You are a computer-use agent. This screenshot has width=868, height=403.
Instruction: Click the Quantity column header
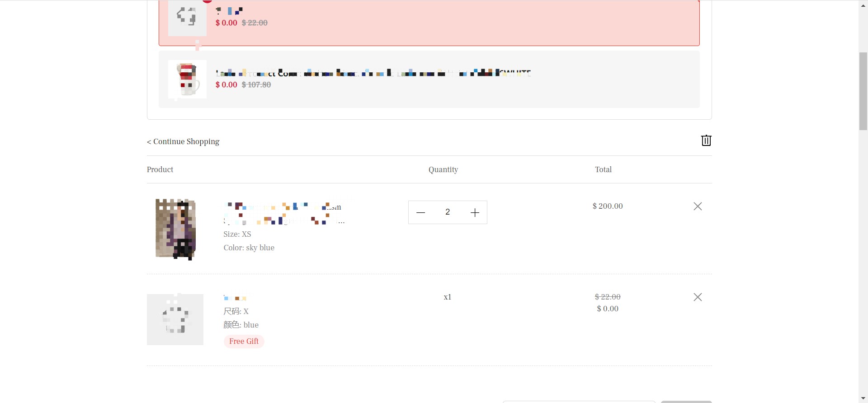click(x=443, y=169)
